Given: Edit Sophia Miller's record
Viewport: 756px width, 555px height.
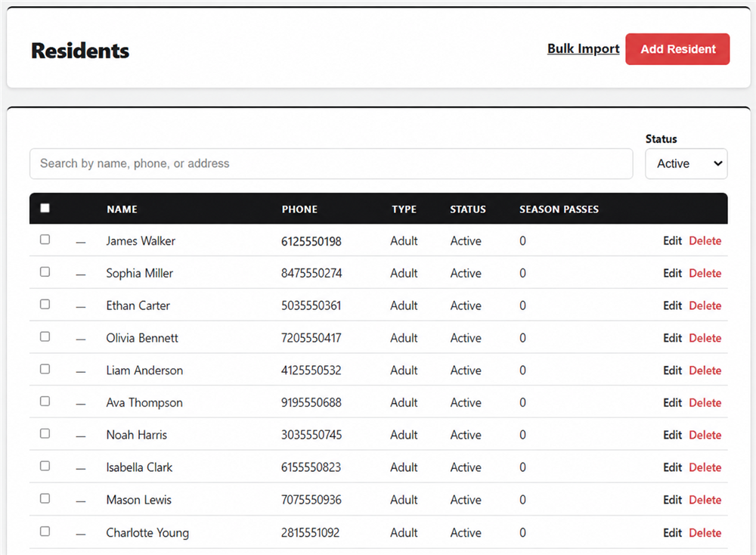Looking at the screenshot, I should (x=672, y=273).
